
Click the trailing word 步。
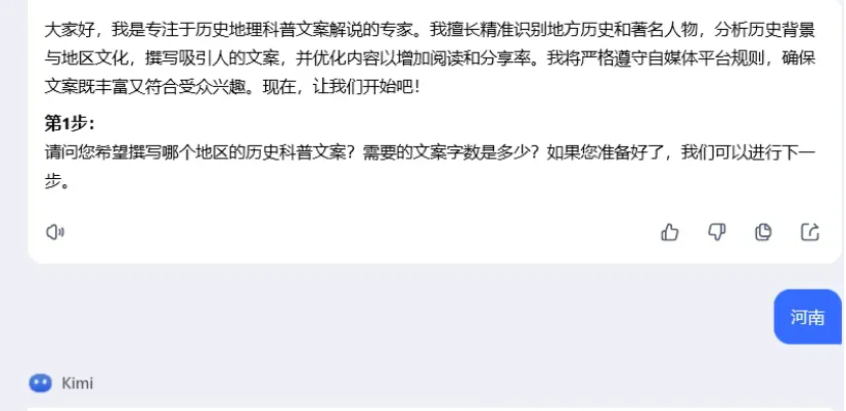pos(57,182)
